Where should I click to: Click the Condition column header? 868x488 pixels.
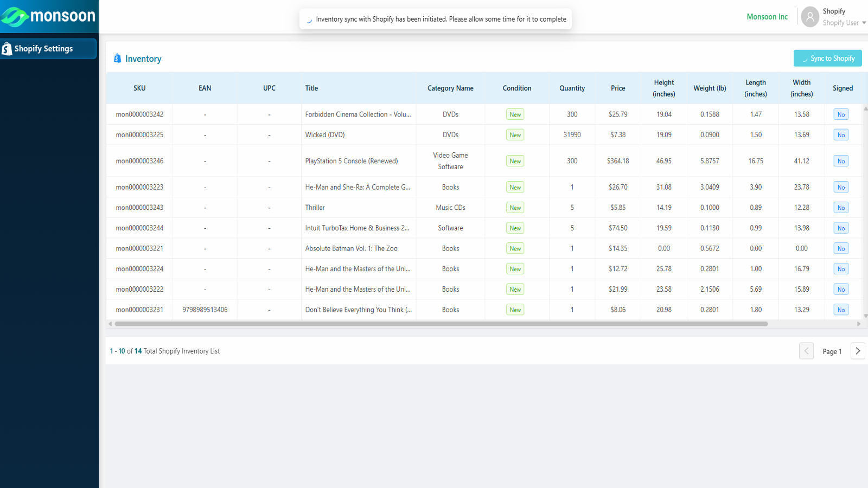point(516,88)
